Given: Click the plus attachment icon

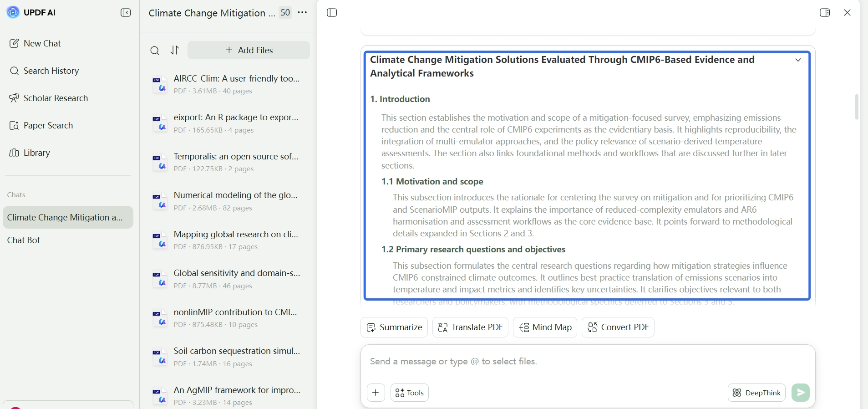Looking at the screenshot, I should (x=376, y=393).
